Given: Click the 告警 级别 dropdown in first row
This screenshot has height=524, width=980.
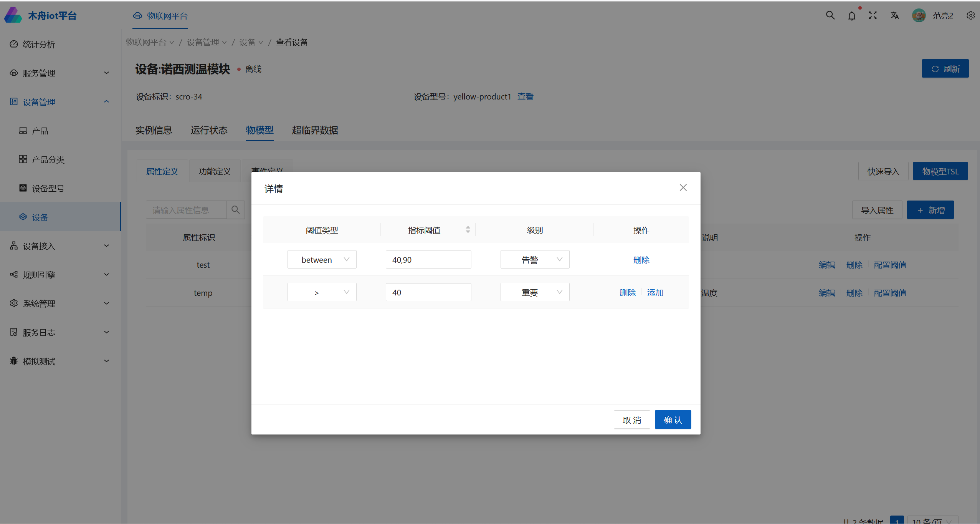Looking at the screenshot, I should coord(535,259).
